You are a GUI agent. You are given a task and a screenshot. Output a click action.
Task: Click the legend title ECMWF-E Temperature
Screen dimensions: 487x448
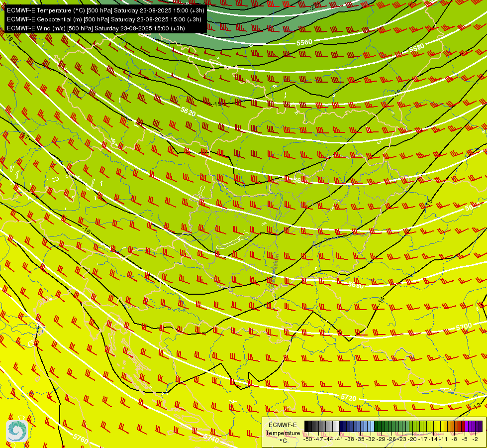pos(283,429)
